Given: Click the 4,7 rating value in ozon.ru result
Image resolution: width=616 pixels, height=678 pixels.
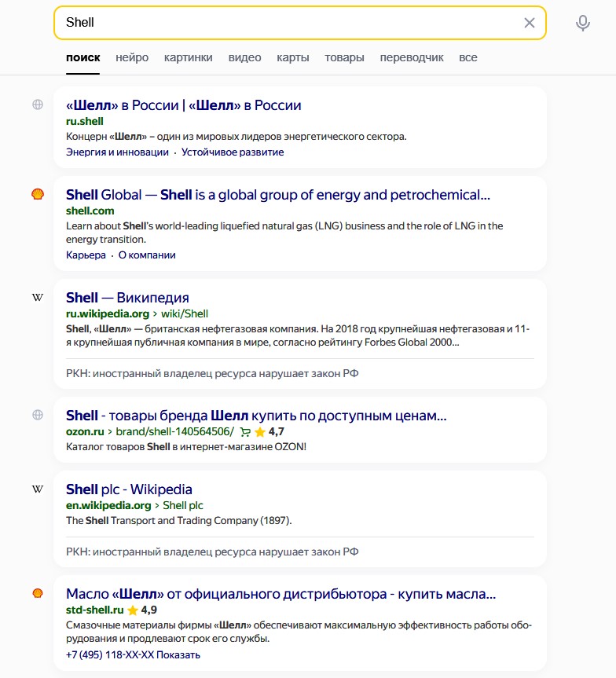Looking at the screenshot, I should (x=276, y=431).
